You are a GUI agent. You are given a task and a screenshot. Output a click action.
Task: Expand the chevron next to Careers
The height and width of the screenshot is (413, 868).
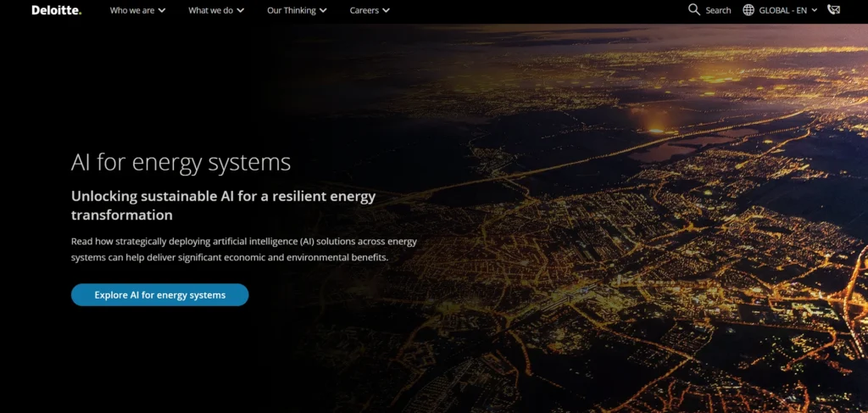coord(386,10)
